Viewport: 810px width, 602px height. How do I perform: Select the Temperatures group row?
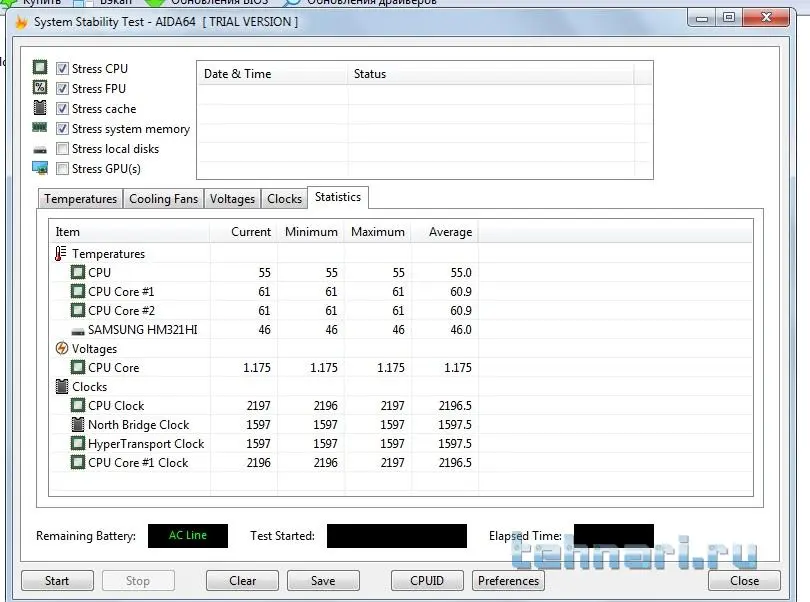108,254
